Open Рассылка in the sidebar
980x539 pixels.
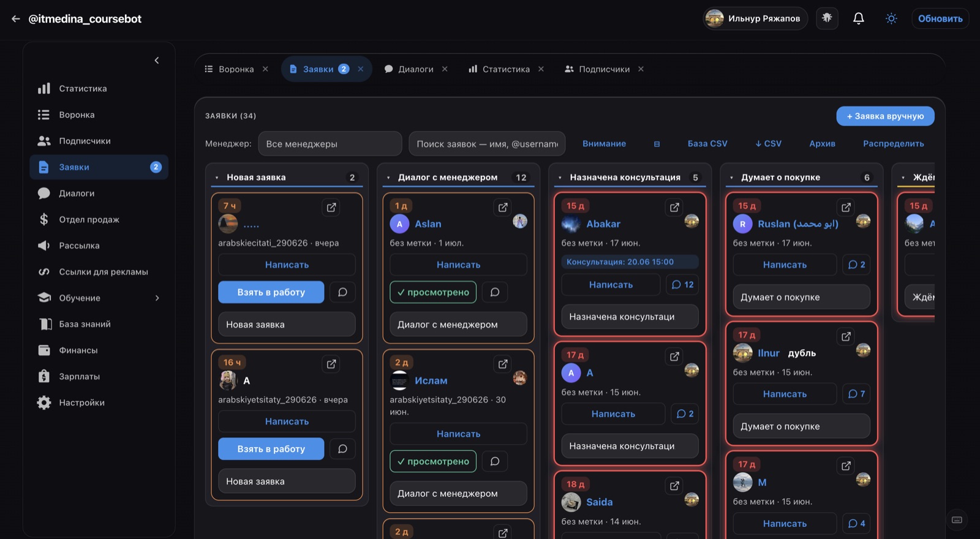click(99, 246)
